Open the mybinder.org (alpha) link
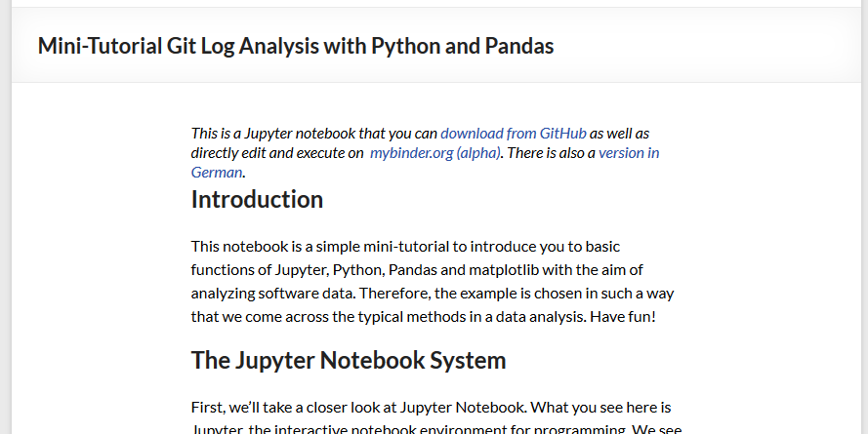Screen dimensions: 868x434 [435, 152]
